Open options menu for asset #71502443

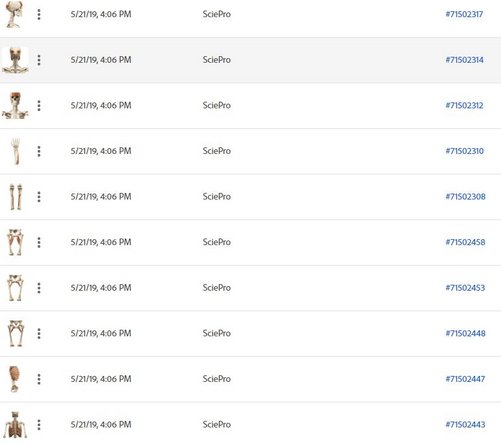(x=39, y=425)
